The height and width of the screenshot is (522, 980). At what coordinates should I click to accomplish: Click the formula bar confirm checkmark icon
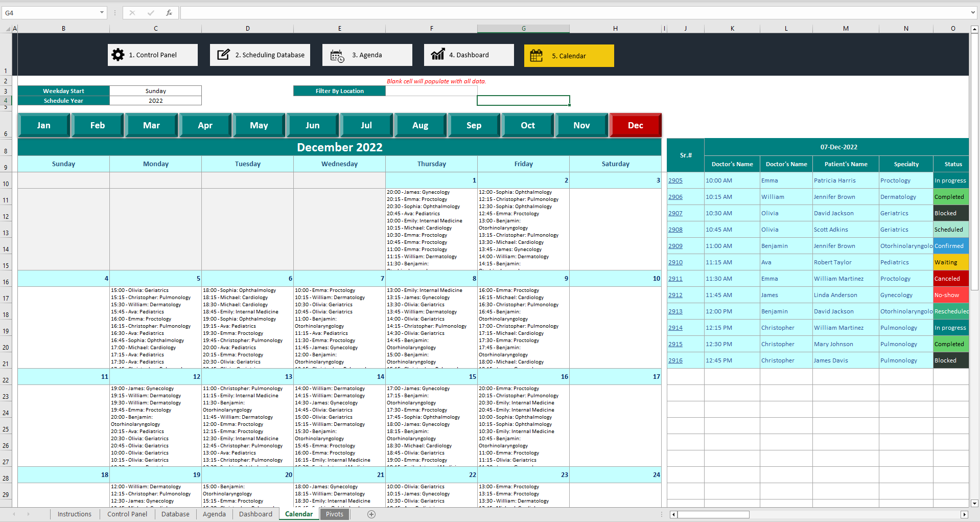(x=151, y=13)
